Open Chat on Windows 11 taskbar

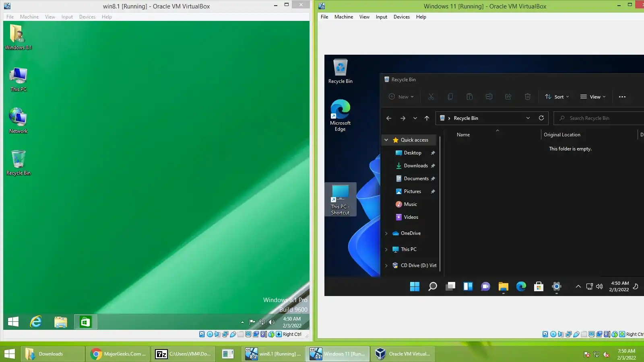coord(486,286)
